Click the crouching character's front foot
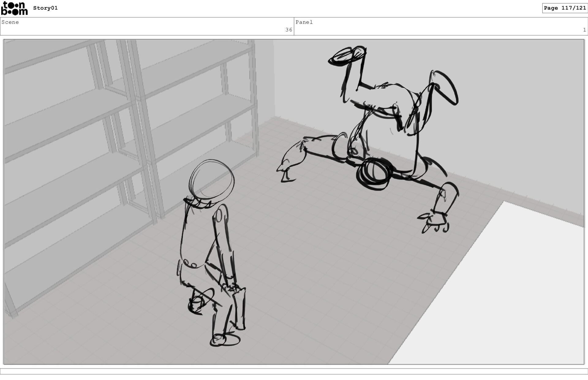Screen dimensions: 588x380 (225, 340)
